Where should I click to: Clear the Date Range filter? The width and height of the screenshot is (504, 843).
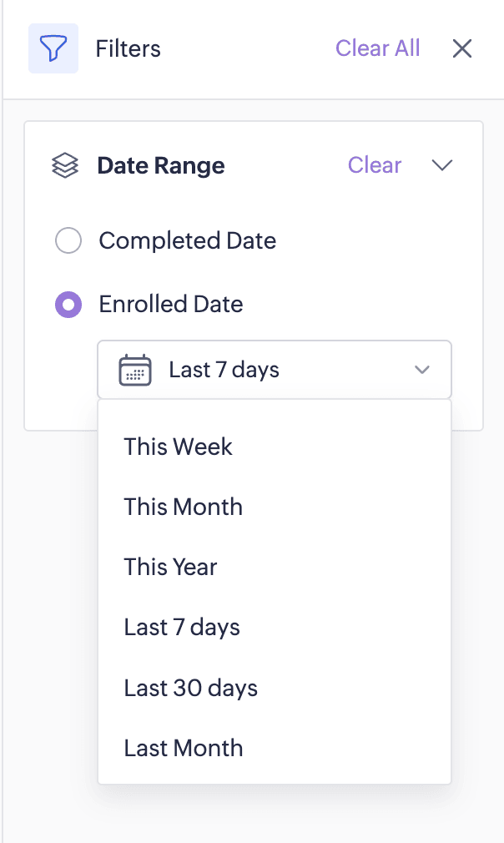tap(375, 165)
